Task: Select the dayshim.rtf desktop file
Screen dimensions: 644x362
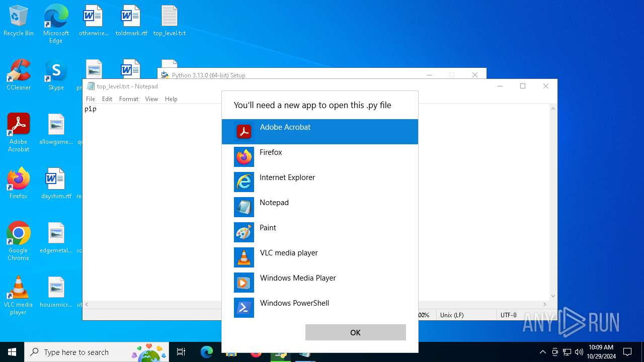Action: 56,184
